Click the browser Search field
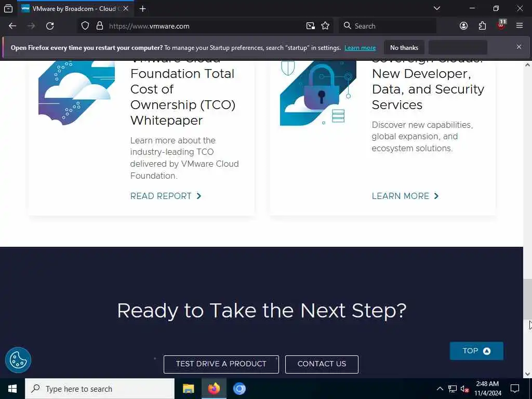The height and width of the screenshot is (399, 532). coord(388,26)
